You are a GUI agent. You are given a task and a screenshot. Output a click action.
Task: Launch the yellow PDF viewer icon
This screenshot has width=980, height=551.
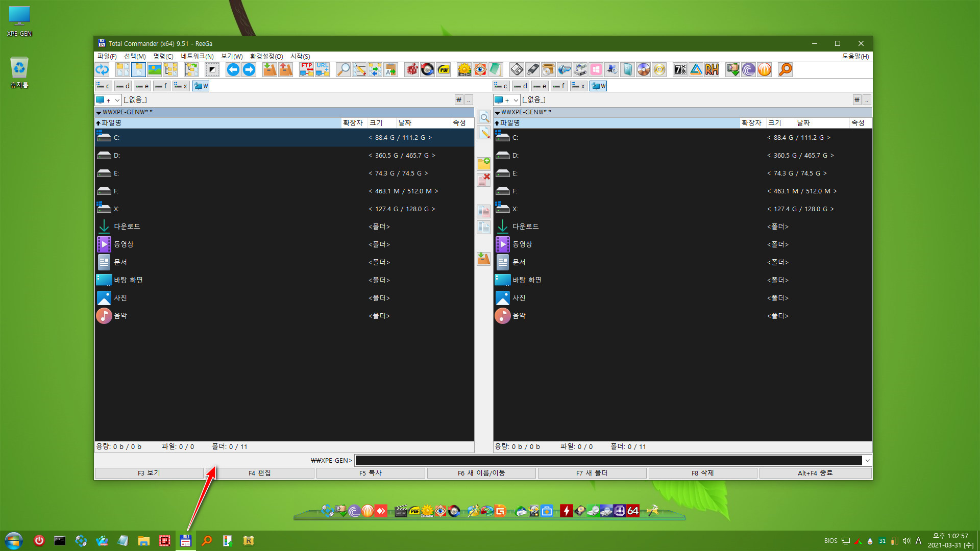[444, 69]
